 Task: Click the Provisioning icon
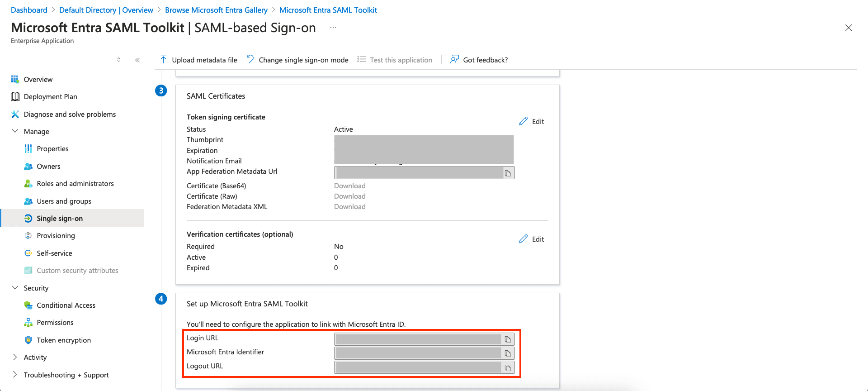click(x=28, y=235)
